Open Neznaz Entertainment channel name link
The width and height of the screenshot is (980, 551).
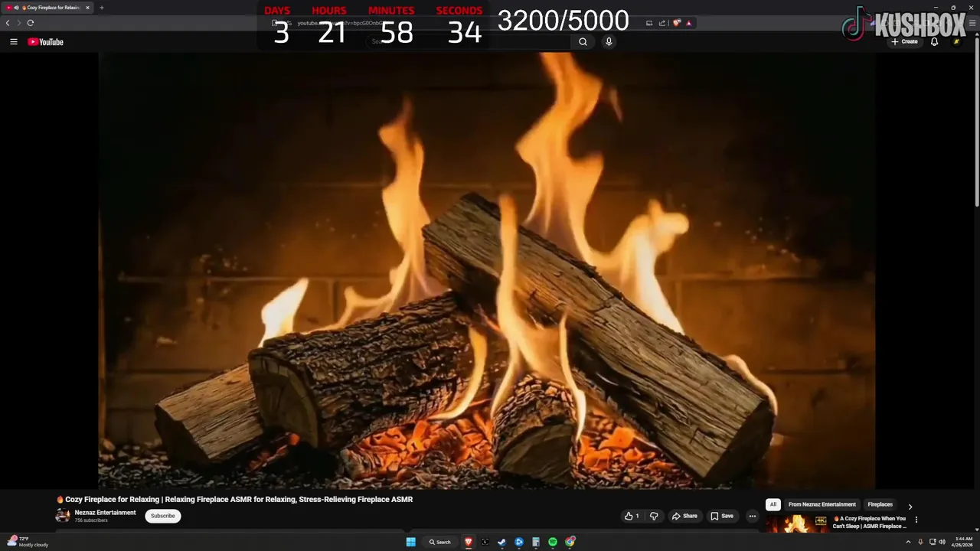pos(105,513)
